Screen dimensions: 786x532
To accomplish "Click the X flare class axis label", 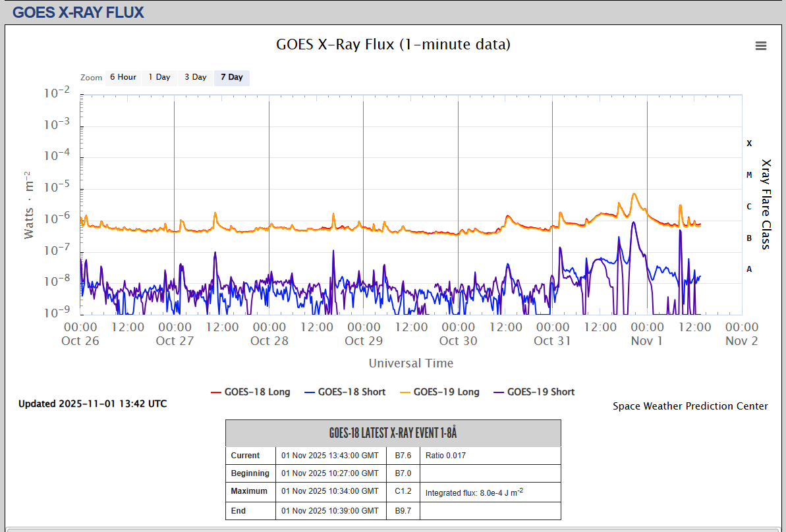I will point(749,143).
